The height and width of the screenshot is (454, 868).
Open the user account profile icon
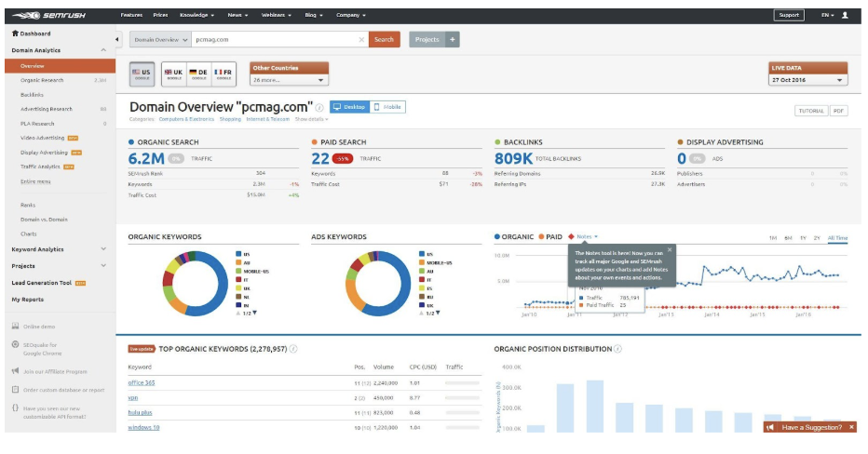pyautogui.click(x=845, y=15)
